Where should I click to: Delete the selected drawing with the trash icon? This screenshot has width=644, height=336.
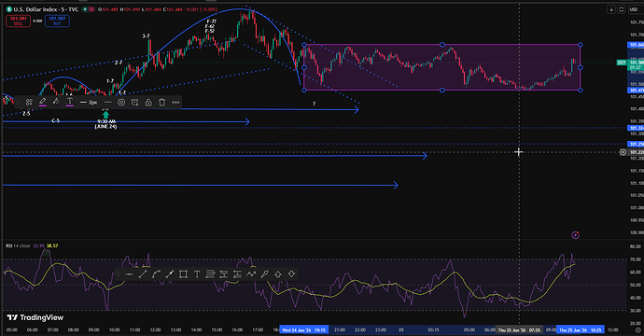click(x=161, y=103)
